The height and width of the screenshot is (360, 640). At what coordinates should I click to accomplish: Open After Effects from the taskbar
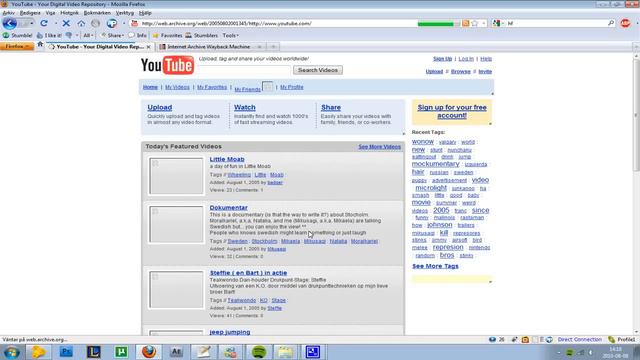pyautogui.click(x=176, y=352)
